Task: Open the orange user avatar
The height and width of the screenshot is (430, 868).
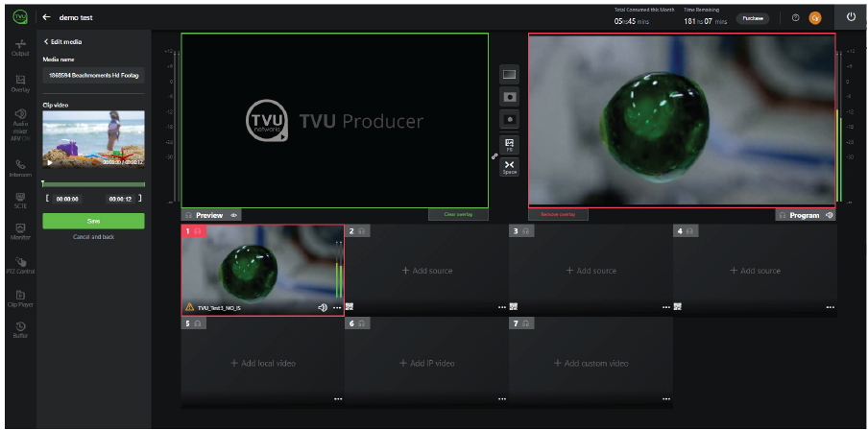Action: pos(815,17)
